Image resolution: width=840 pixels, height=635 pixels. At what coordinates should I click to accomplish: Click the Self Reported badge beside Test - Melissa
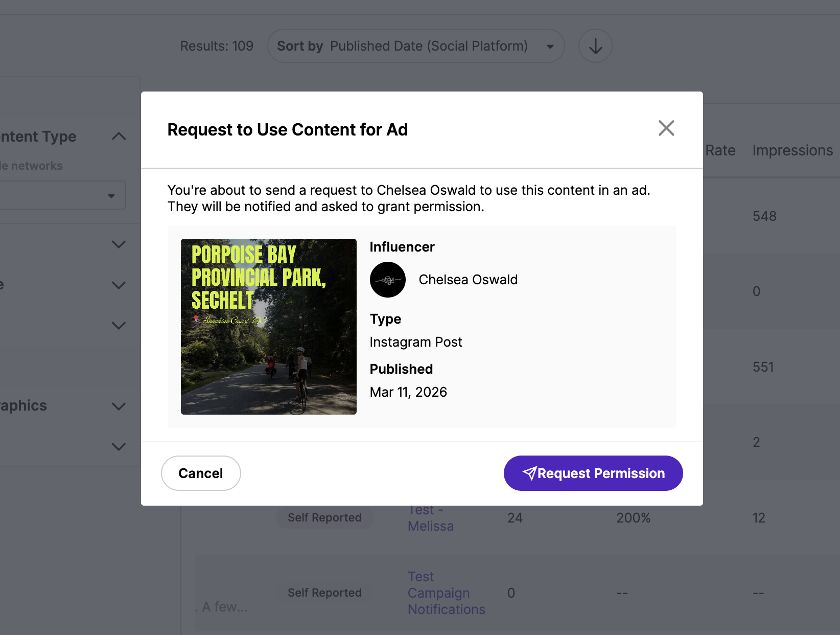(x=324, y=518)
